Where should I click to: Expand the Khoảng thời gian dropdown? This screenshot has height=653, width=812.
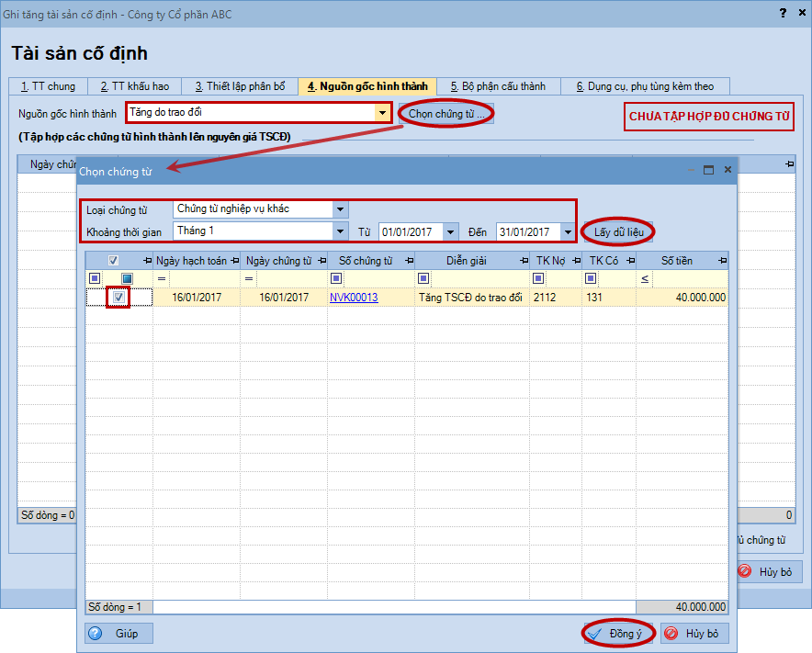click(x=341, y=231)
